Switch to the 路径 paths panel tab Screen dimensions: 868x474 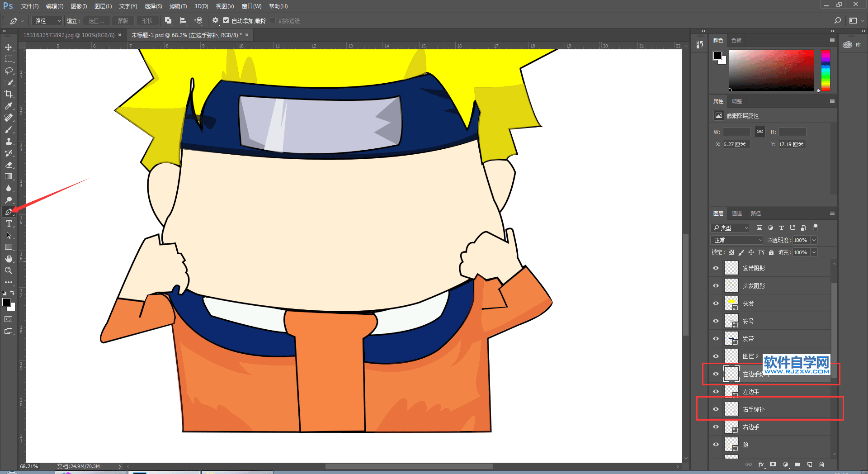pos(756,213)
